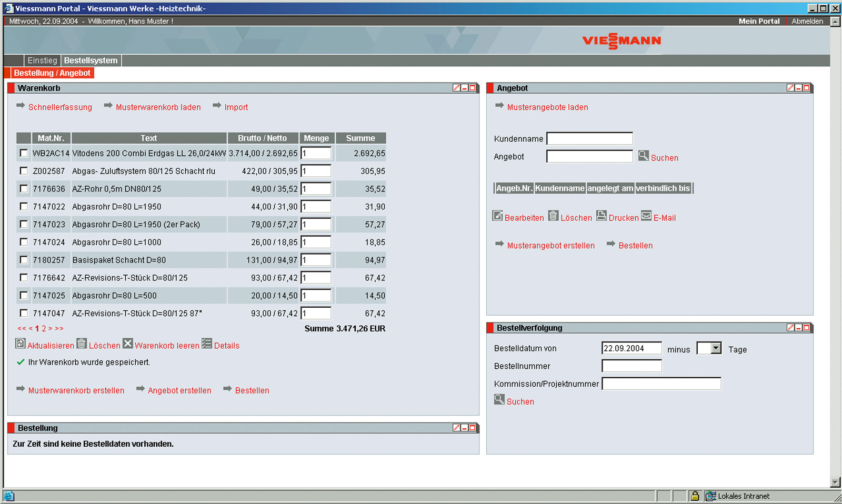Image resolution: width=842 pixels, height=504 pixels.
Task: Check the 7176642 AZ-Revisions-T-Stück checkbox
Action: [24, 277]
